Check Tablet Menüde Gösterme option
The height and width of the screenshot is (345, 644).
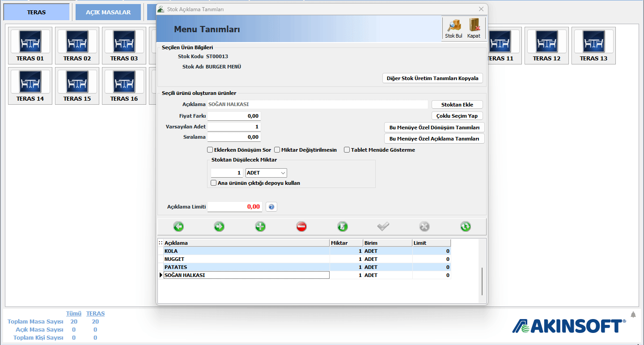(347, 150)
